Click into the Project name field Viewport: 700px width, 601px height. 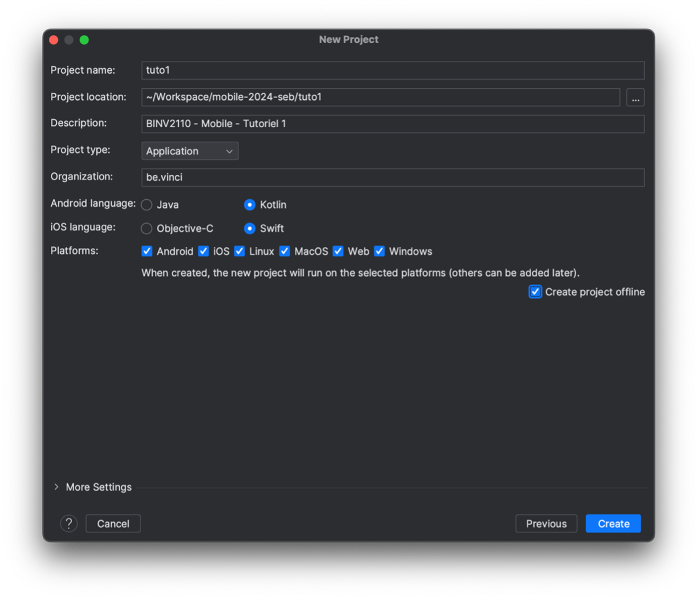[392, 70]
